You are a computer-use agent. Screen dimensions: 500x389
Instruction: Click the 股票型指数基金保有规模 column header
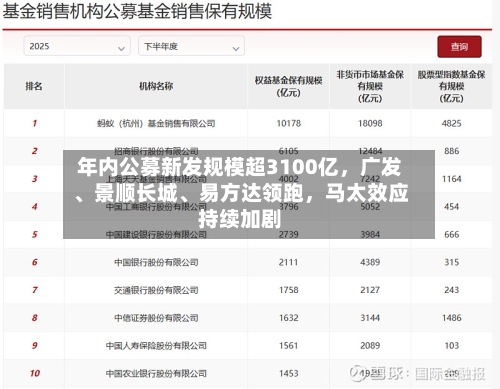pyautogui.click(x=452, y=86)
